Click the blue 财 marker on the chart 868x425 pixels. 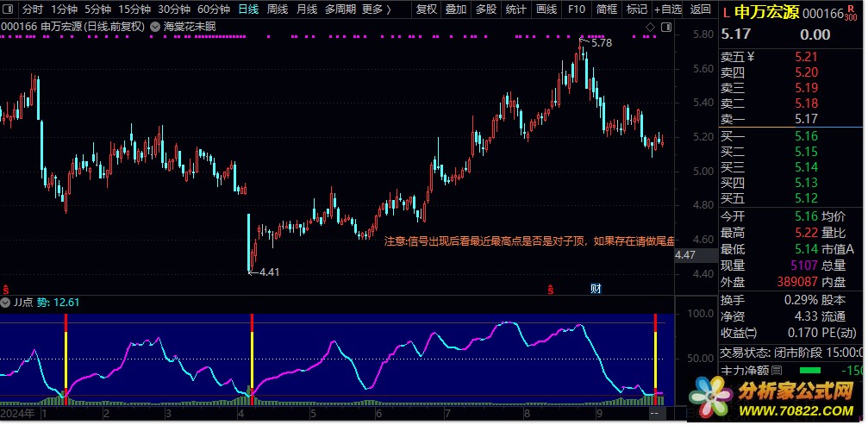(595, 287)
